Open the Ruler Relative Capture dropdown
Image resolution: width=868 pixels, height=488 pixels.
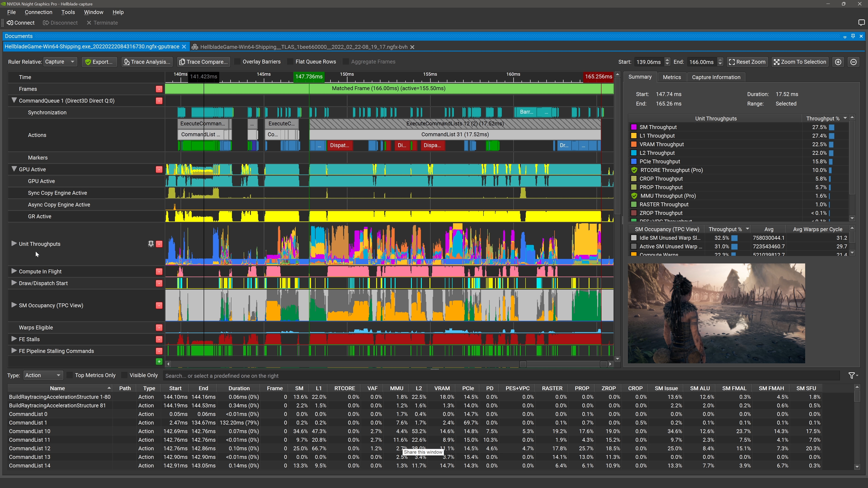pos(60,61)
